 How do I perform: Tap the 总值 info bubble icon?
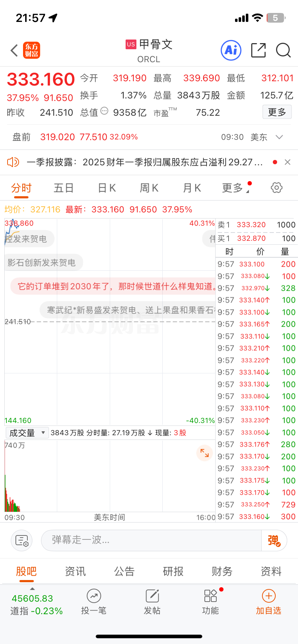coord(104,111)
